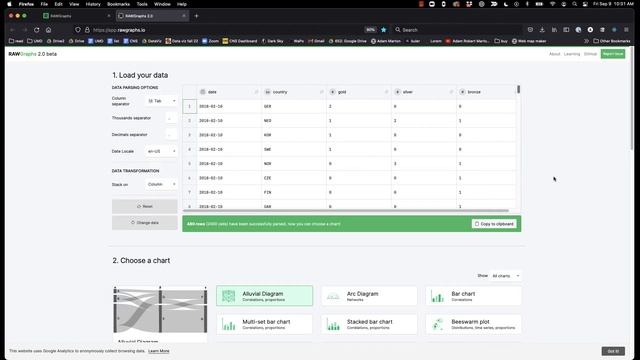The height and width of the screenshot is (360, 640).
Task: Click the Reset button
Action: tap(144, 206)
